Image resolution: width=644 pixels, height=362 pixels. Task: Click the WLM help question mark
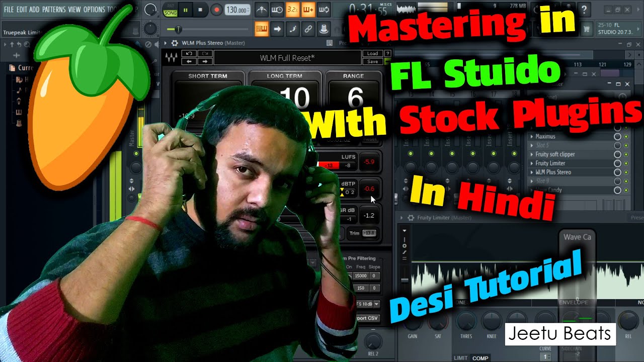click(388, 53)
